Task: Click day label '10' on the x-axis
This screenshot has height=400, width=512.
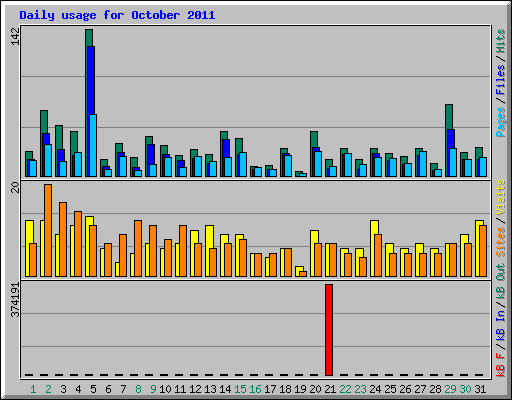Action: pos(165,389)
